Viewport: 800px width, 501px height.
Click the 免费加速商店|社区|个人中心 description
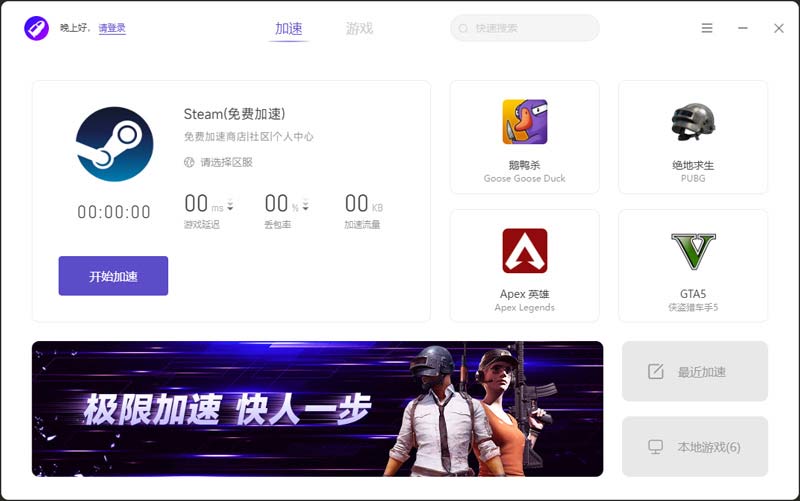tap(248, 137)
